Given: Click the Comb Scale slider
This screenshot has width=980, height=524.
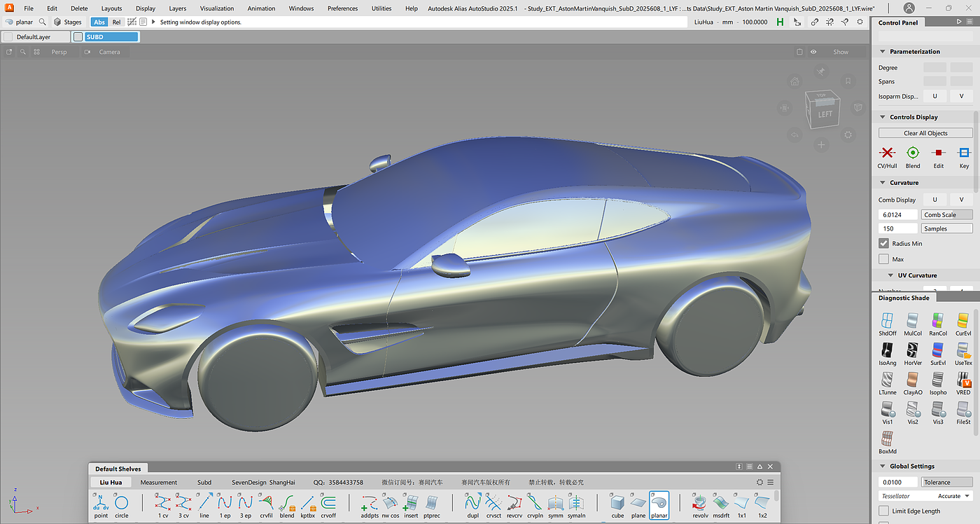Looking at the screenshot, I should coord(947,215).
